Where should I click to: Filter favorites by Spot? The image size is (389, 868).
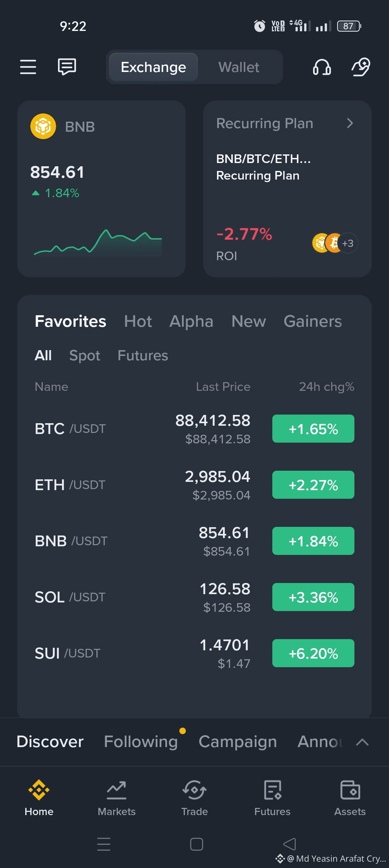point(85,356)
